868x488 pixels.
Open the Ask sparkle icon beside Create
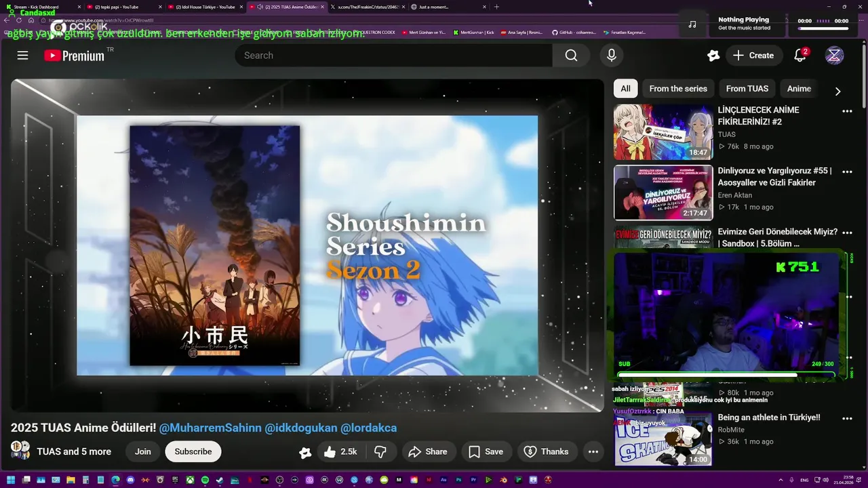point(713,56)
